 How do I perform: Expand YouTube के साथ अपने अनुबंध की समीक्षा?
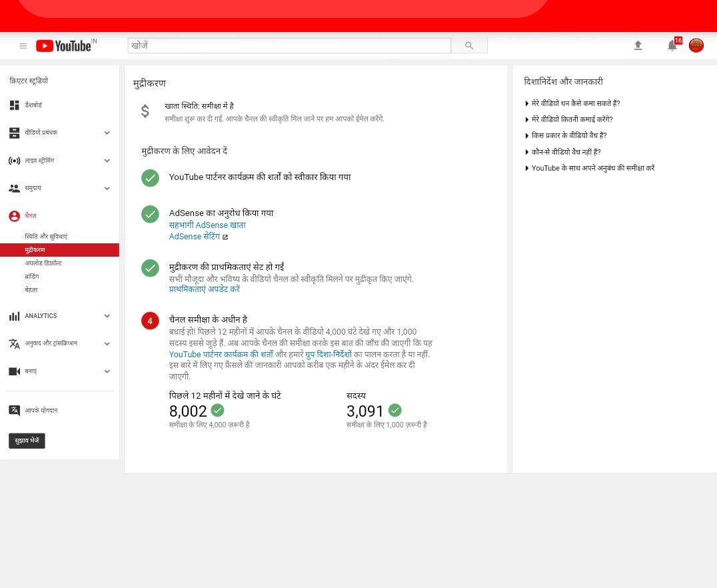590,168
